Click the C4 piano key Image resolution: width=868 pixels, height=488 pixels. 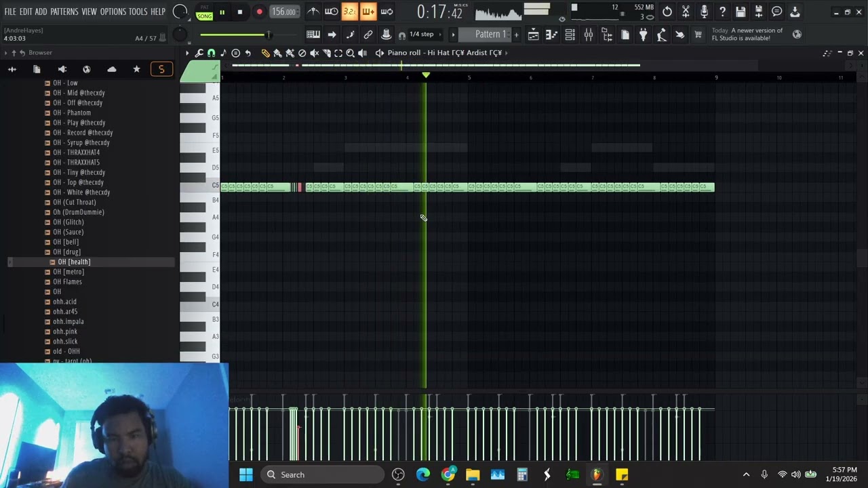point(200,304)
